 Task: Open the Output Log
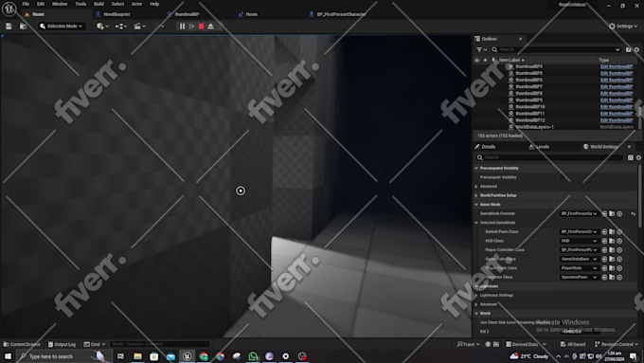[62, 344]
